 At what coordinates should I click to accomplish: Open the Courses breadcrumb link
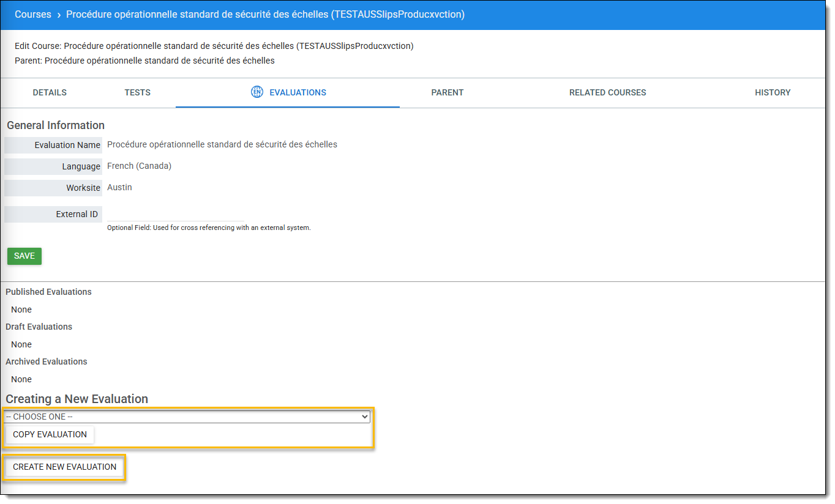(33, 15)
